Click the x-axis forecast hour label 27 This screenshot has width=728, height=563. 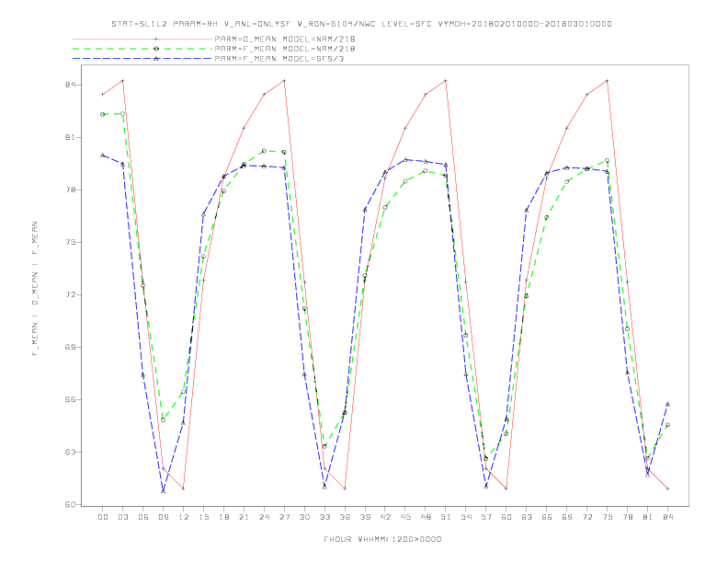click(x=284, y=517)
